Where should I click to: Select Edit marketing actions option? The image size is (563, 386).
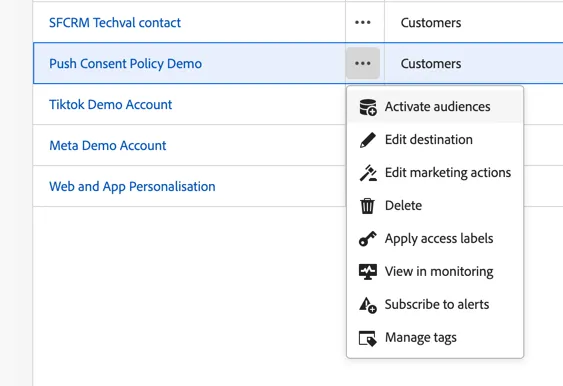pos(435,173)
